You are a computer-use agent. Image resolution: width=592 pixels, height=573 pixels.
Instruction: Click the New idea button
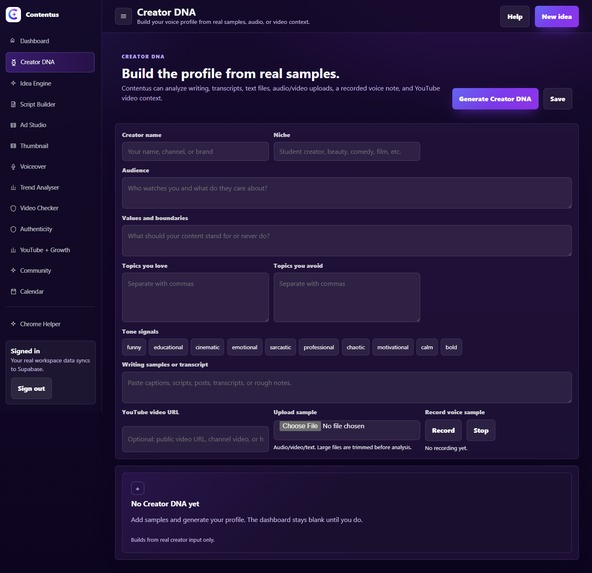[557, 17]
